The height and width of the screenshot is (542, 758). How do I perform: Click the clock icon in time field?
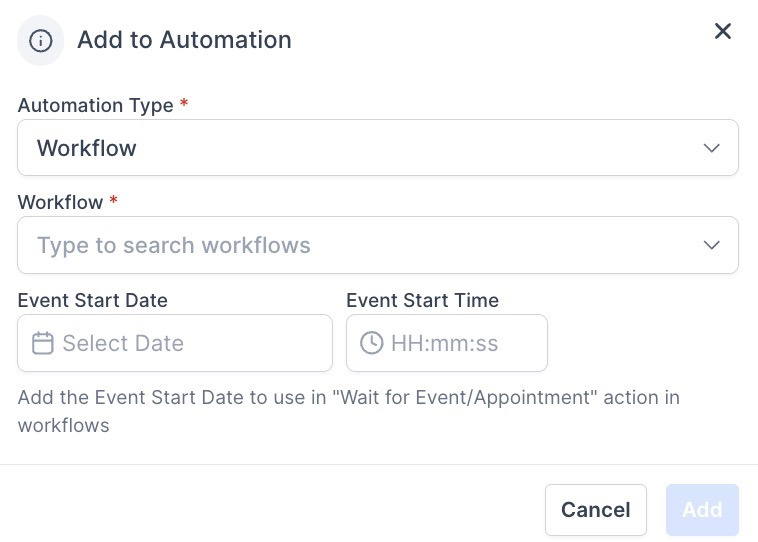click(371, 343)
